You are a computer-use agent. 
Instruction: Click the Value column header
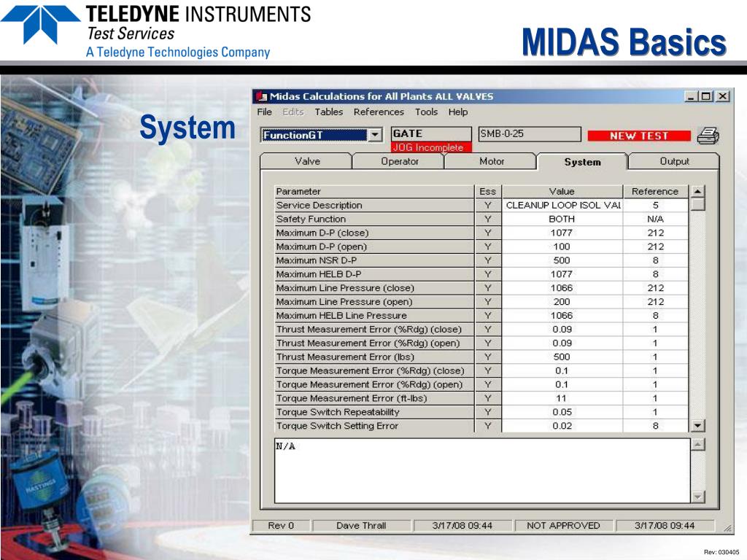click(x=562, y=192)
